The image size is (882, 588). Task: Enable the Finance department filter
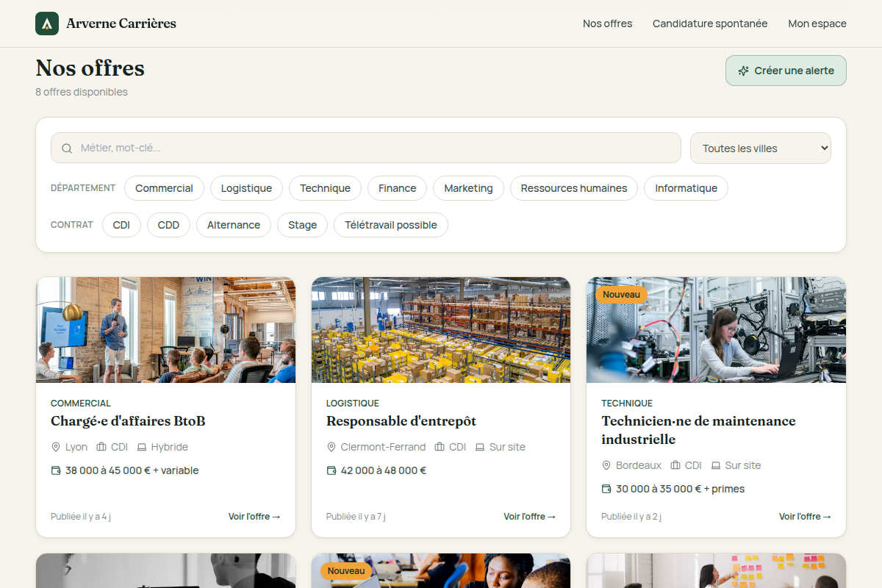397,188
